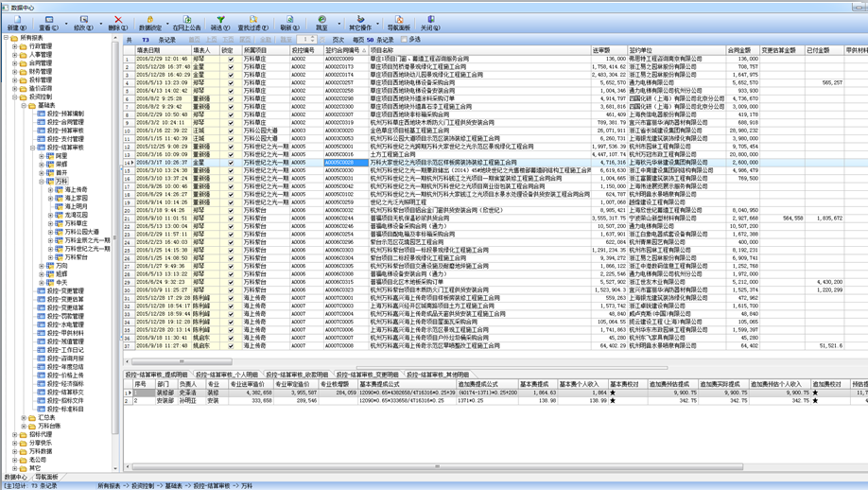Toggle the 锁定 checkbox in row 5
The height and width of the screenshot is (490, 868).
(x=231, y=90)
